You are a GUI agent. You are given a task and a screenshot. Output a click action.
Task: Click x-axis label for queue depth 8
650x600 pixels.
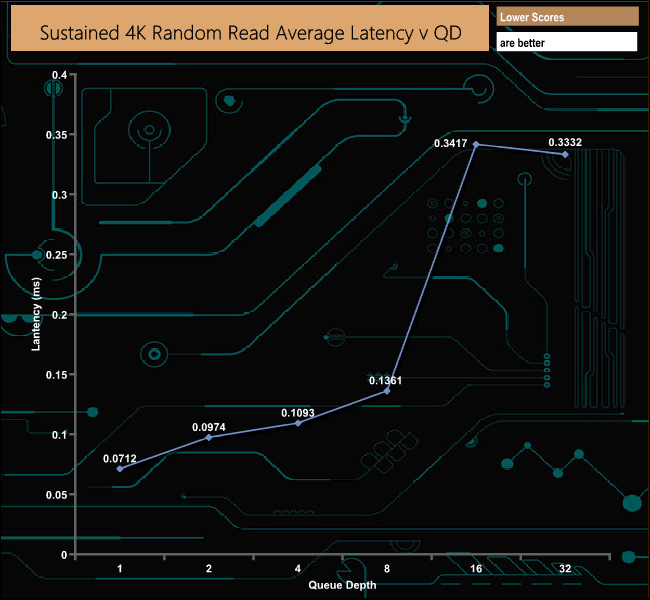click(x=387, y=568)
